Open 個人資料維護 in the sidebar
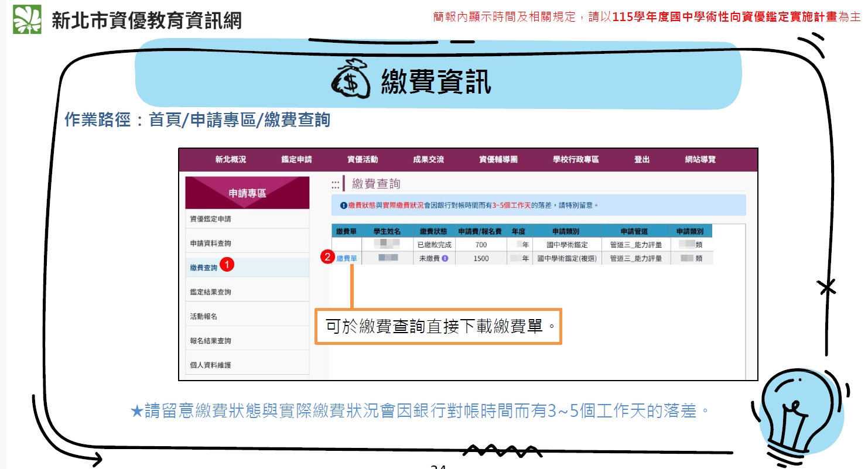The width and height of the screenshot is (868, 469). coord(210,365)
